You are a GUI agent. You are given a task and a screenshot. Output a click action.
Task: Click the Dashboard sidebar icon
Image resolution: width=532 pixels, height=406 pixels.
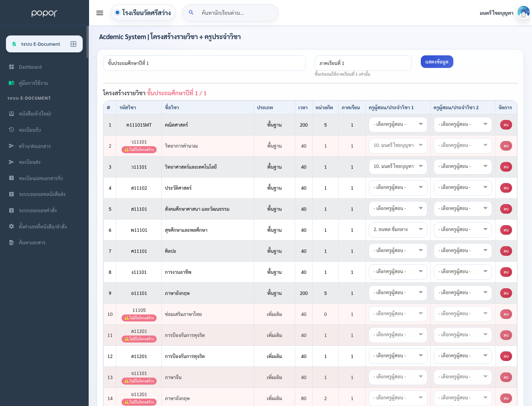click(11, 67)
